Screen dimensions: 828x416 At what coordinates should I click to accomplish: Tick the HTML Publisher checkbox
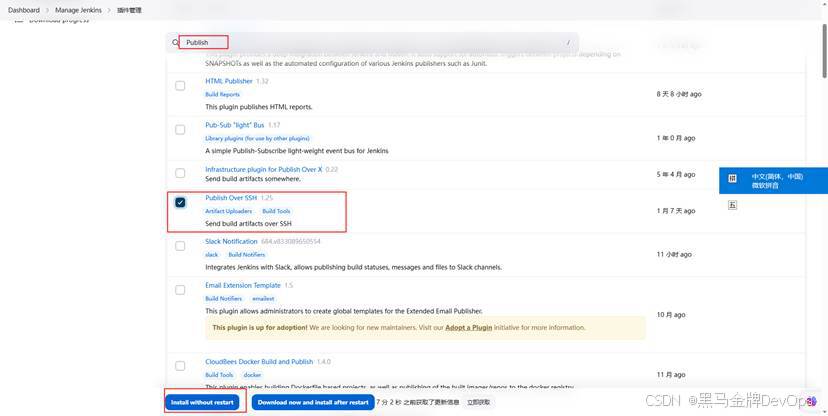click(x=180, y=86)
